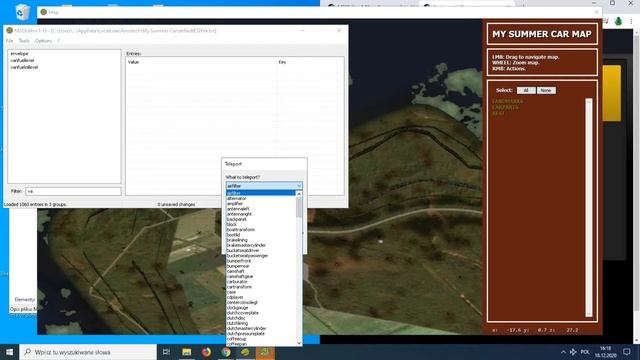Viewport: 640px width, 360px height.
Task: Choose airfilter in the teleport list
Action: [261, 193]
